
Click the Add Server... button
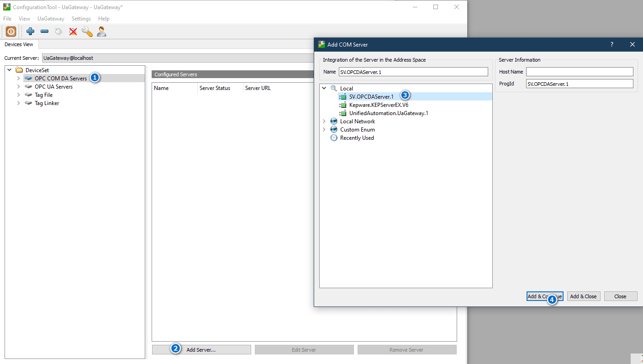(201, 350)
